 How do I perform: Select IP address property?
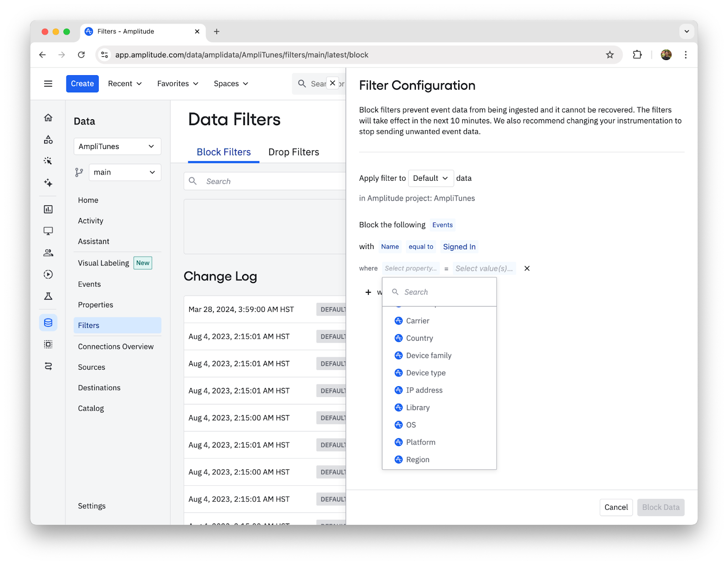(x=440, y=390)
